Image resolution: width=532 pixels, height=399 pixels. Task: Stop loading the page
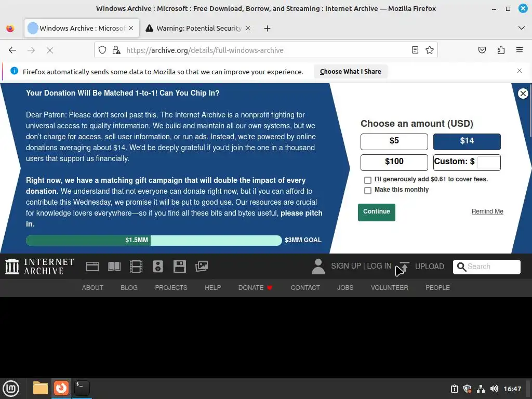[x=50, y=50]
